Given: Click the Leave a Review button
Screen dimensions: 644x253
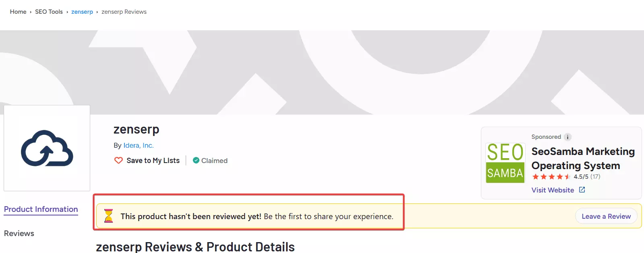Looking at the screenshot, I should click(606, 216).
